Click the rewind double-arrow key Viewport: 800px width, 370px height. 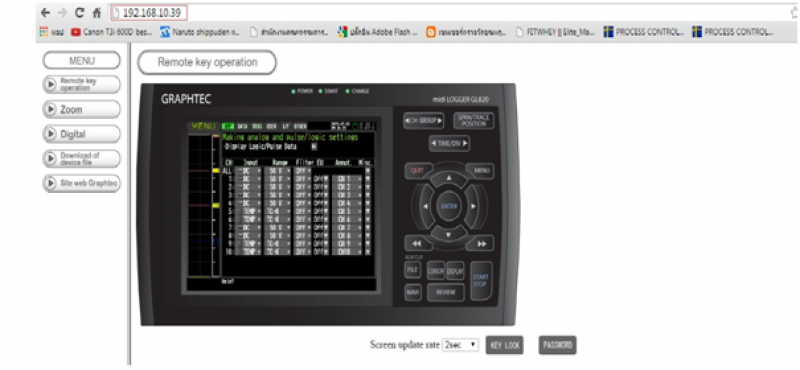(418, 243)
